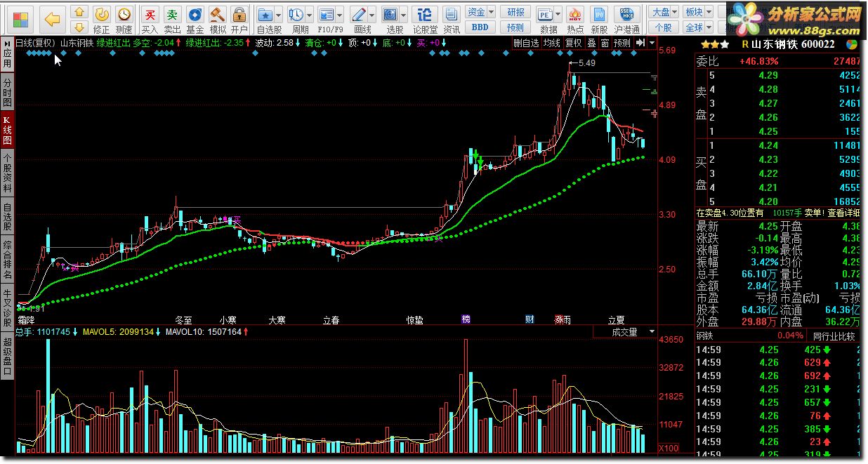Viewport: 868px width, 464px height.
Task: Toggle 复权 price adjustment
Action: 573,43
